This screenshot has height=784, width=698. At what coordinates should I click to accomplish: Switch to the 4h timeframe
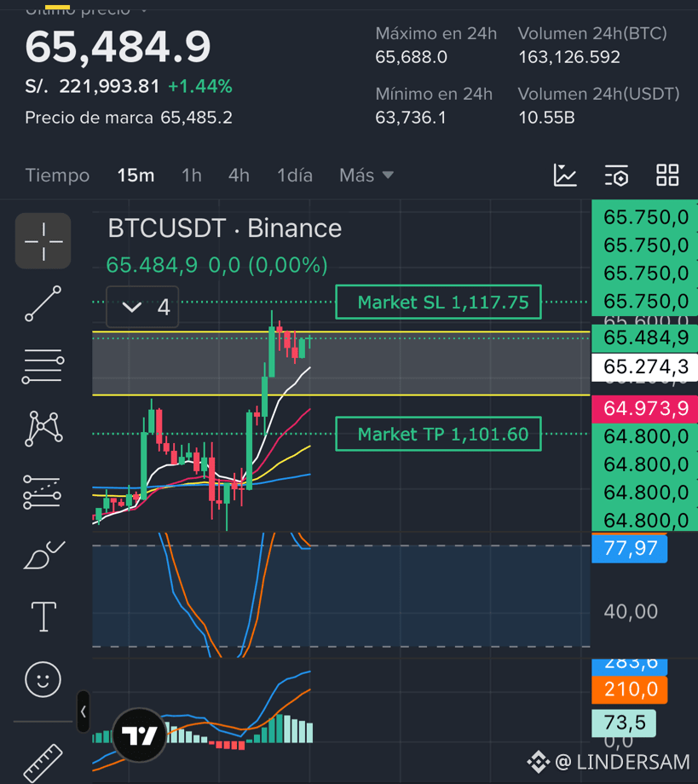pos(239,176)
